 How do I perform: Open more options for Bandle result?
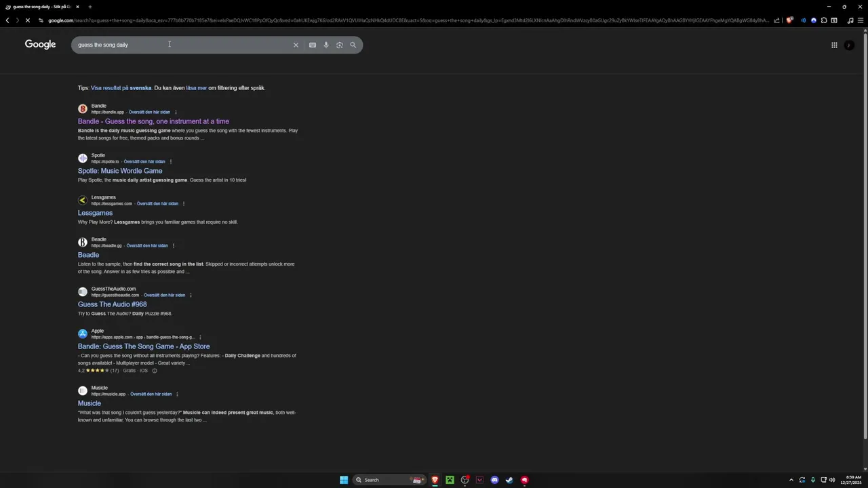(x=176, y=113)
